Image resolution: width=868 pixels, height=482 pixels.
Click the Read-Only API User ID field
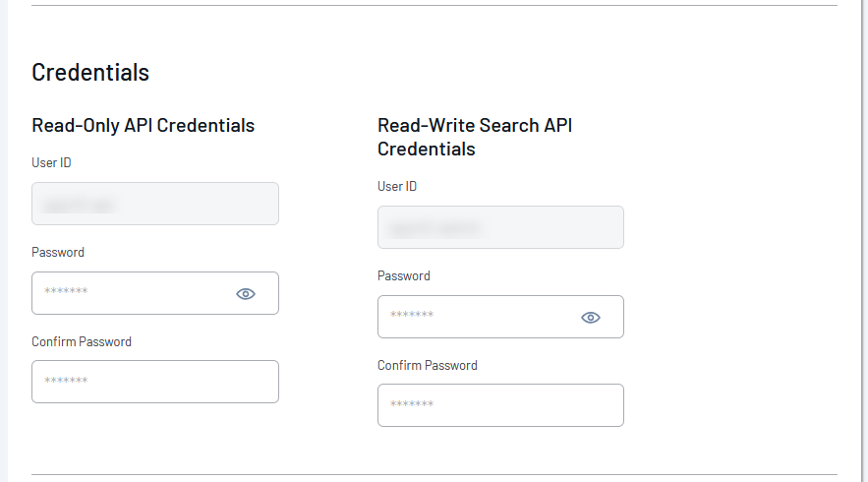coord(155,204)
